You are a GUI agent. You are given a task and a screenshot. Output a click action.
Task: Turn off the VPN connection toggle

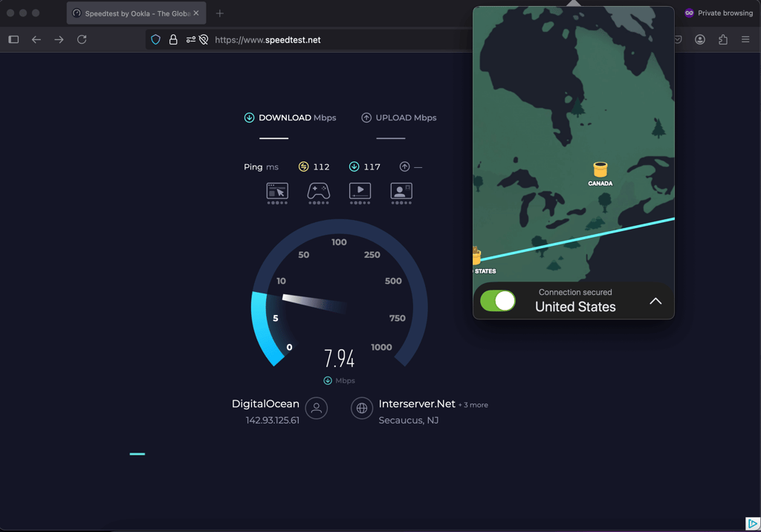(x=497, y=301)
